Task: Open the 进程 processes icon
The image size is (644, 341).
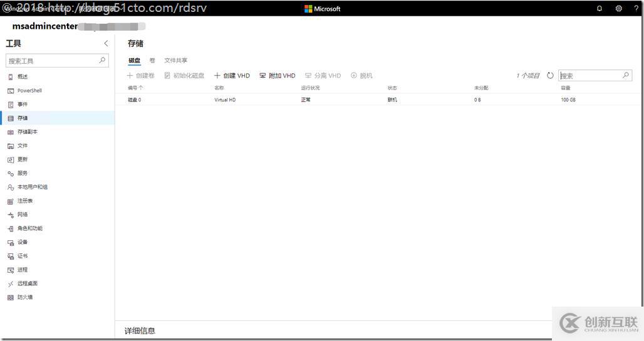Action: tap(11, 270)
